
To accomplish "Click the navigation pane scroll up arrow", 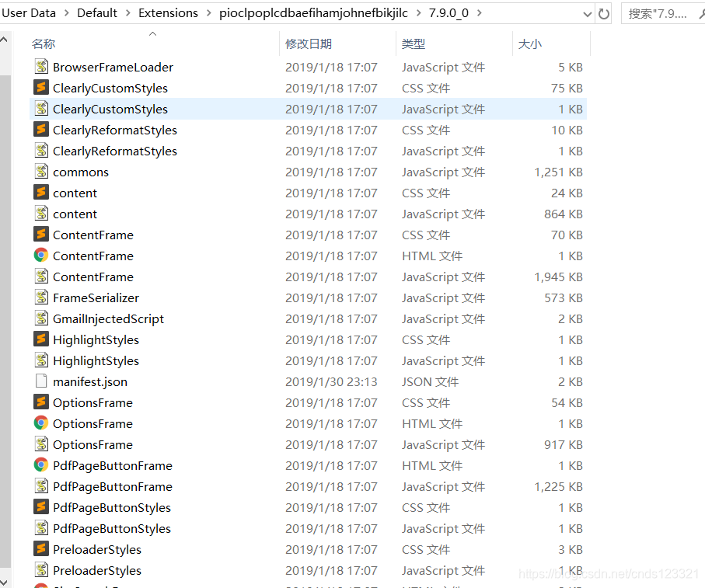I will [4, 40].
